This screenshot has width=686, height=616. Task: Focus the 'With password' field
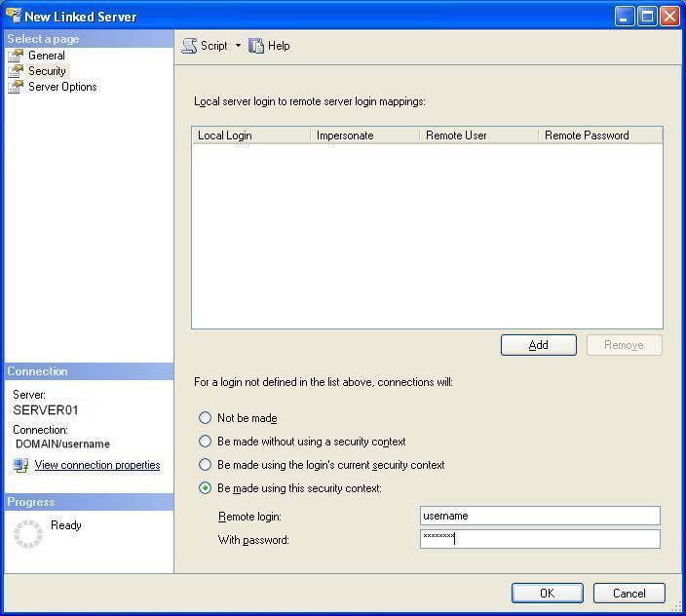click(x=540, y=539)
